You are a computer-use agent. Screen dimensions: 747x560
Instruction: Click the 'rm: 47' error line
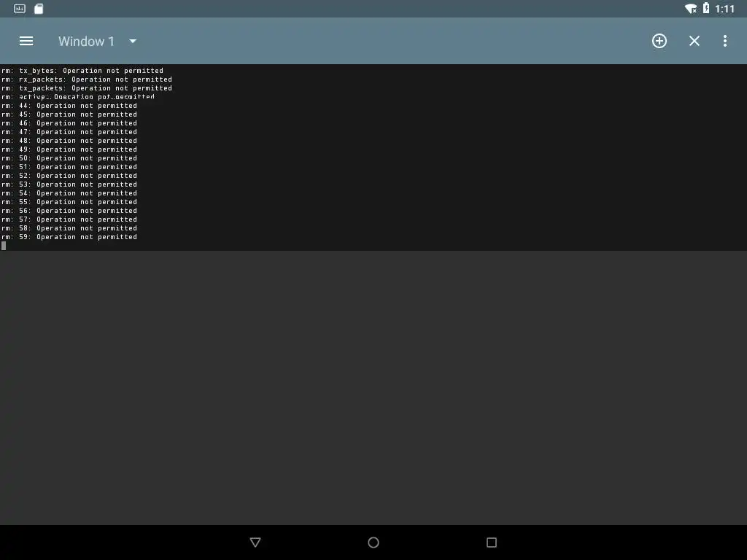[x=69, y=132]
